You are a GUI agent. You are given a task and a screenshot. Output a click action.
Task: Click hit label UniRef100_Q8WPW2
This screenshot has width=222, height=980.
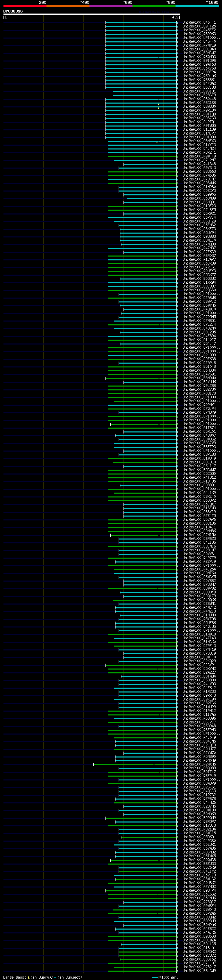[199, 589]
